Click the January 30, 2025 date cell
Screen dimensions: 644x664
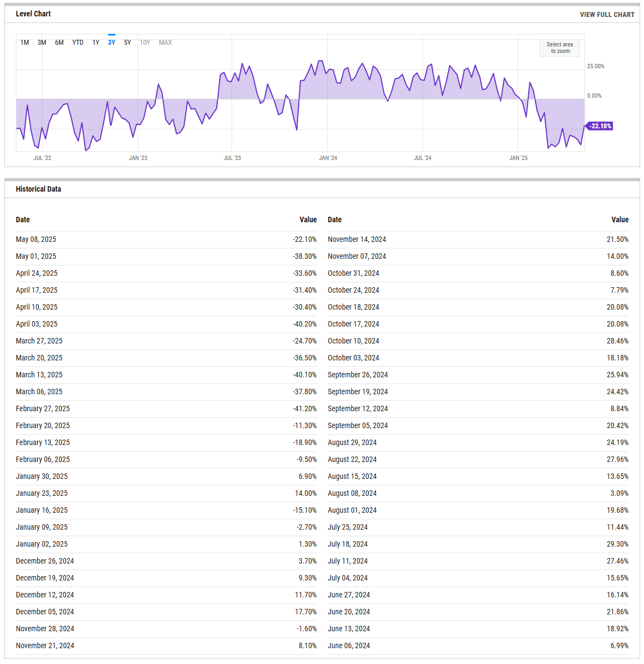(x=42, y=476)
